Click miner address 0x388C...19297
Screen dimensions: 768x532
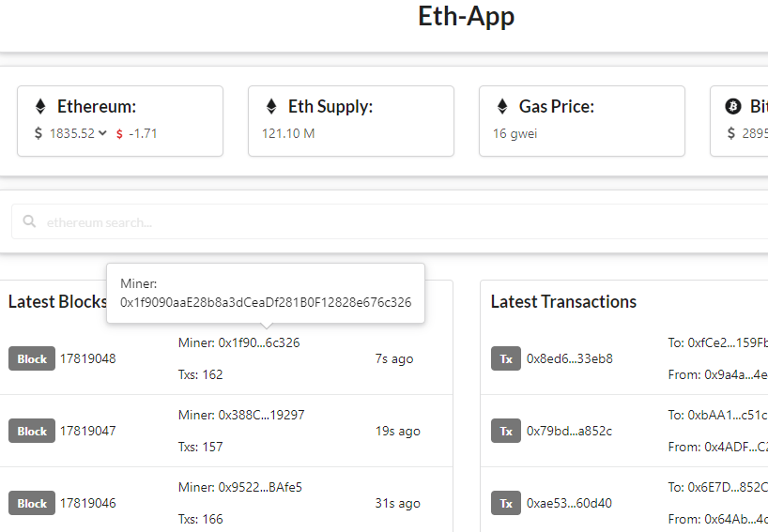click(261, 415)
